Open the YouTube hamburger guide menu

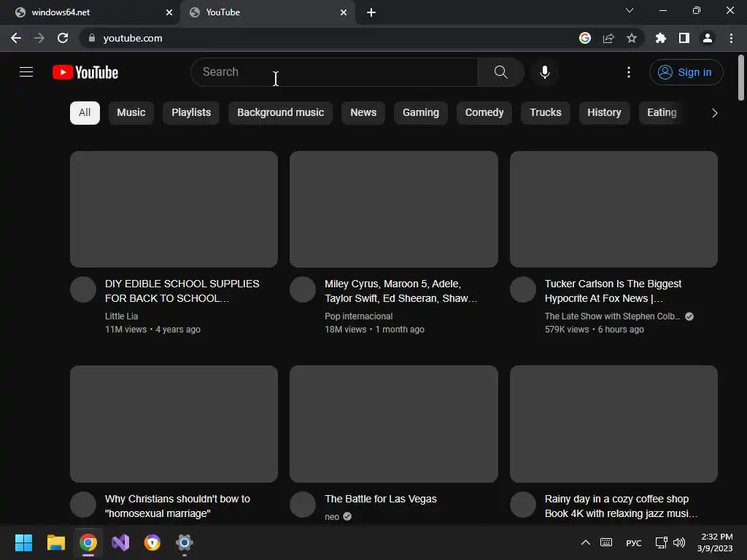click(x=26, y=72)
